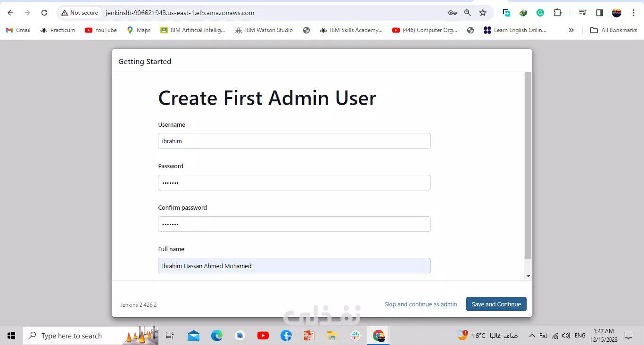The width and height of the screenshot is (644, 345).
Task: Expand the hidden bookmarks overflow chevron
Action: point(571,30)
